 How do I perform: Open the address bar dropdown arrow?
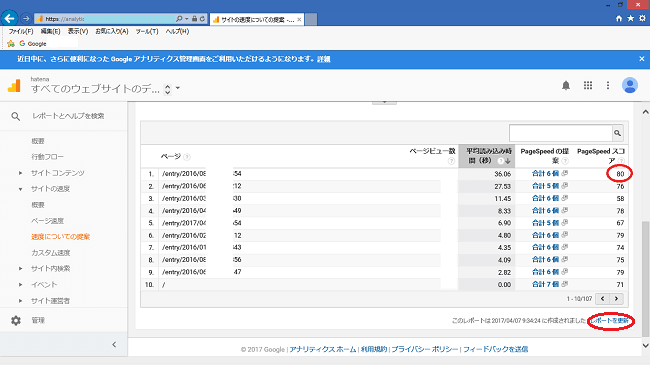point(187,19)
